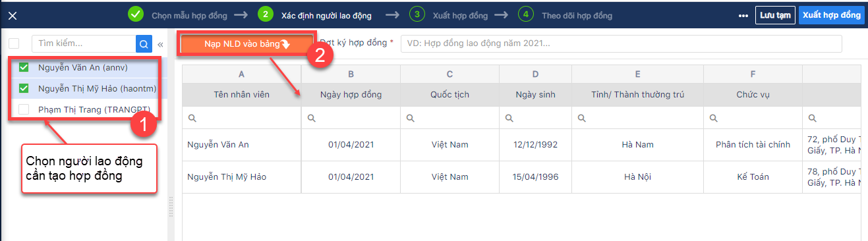Screen dimensions: 868x241
Task: Focus the Đợt ký hợp đồng input field
Action: (622, 43)
